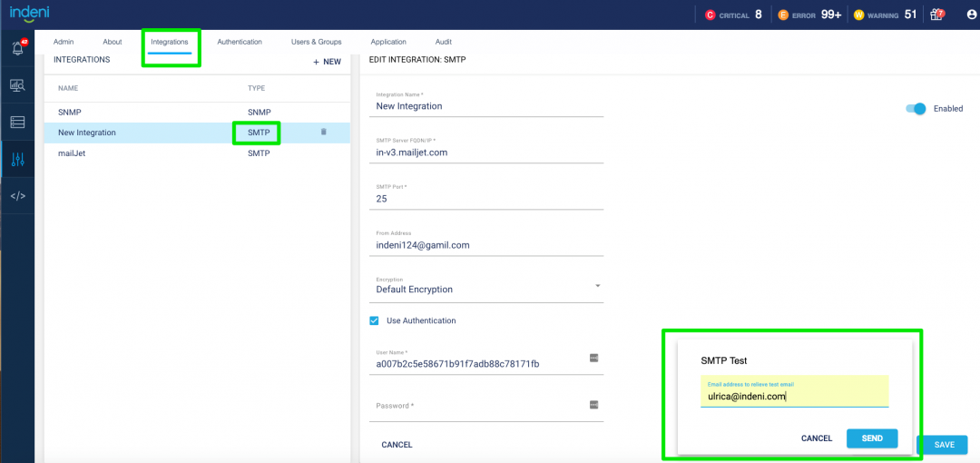Toggle the Enabled switch off
980x463 pixels.
916,109
